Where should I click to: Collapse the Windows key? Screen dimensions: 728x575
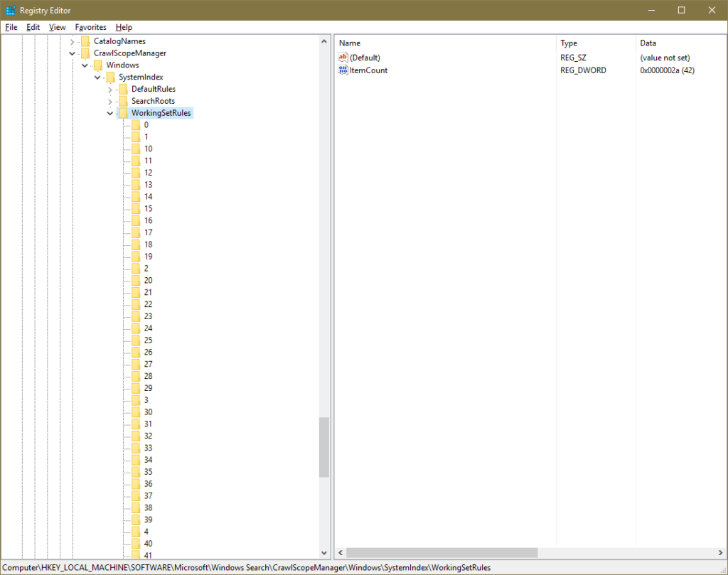(85, 65)
